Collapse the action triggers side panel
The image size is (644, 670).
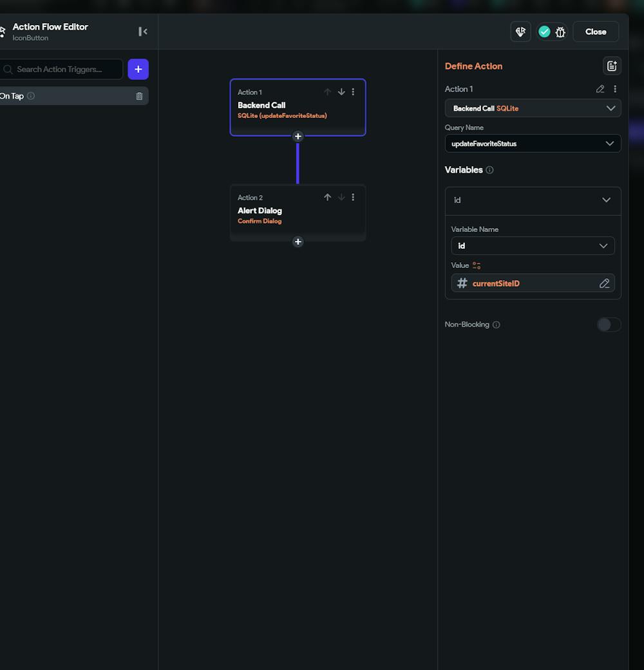(x=142, y=32)
